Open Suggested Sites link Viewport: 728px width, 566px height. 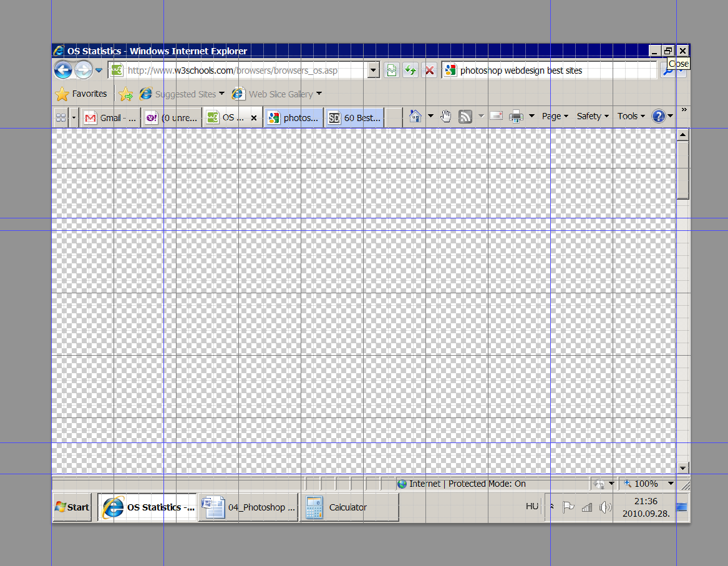click(178, 94)
